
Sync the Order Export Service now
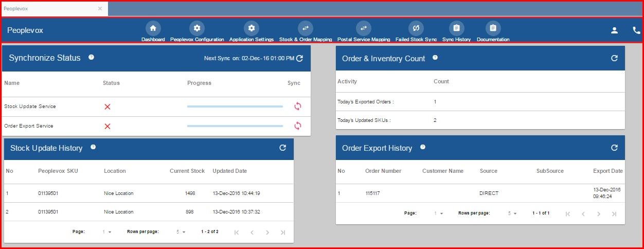(x=297, y=126)
